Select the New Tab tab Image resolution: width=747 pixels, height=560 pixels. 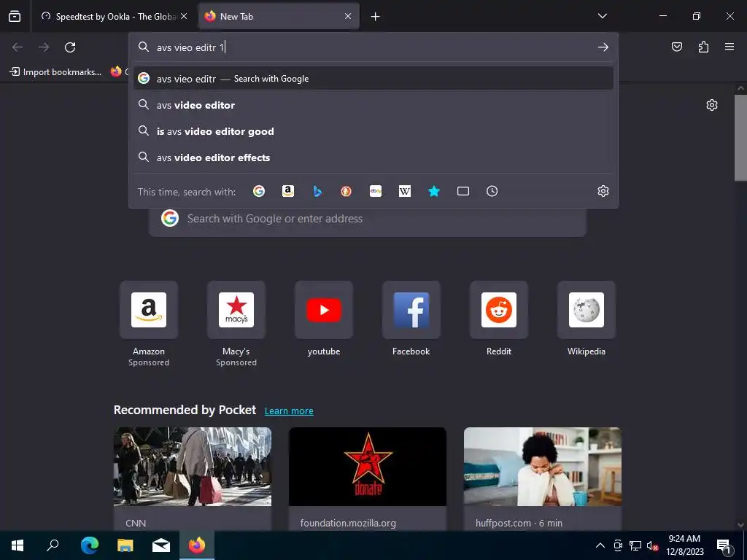[x=278, y=16]
